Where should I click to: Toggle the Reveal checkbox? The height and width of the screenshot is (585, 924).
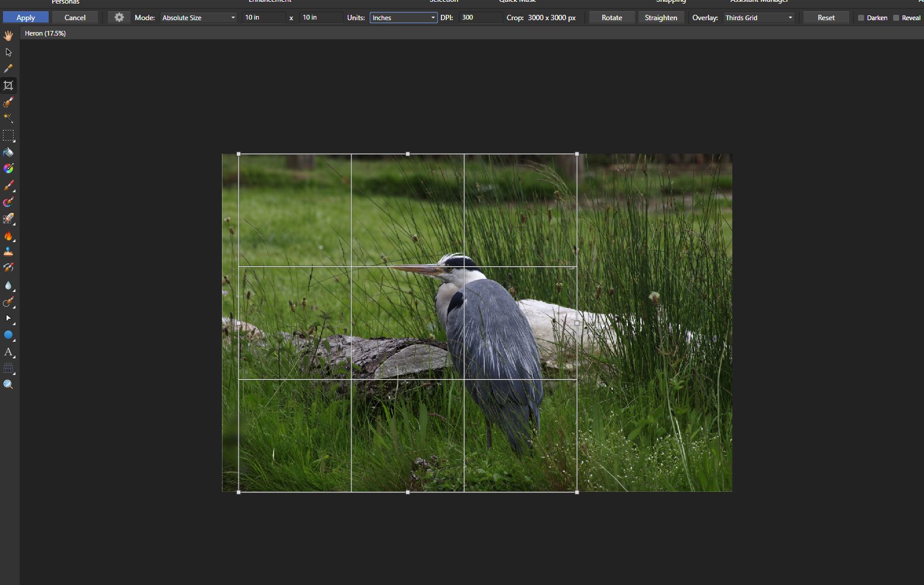[896, 18]
